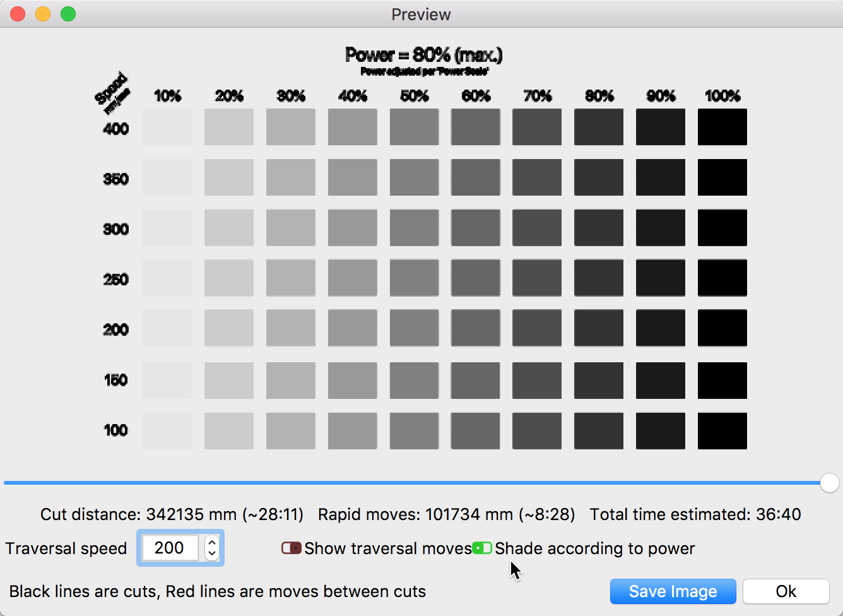Click the 100% power swatch at speed 400
This screenshot has width=843, height=616.
coord(722,127)
